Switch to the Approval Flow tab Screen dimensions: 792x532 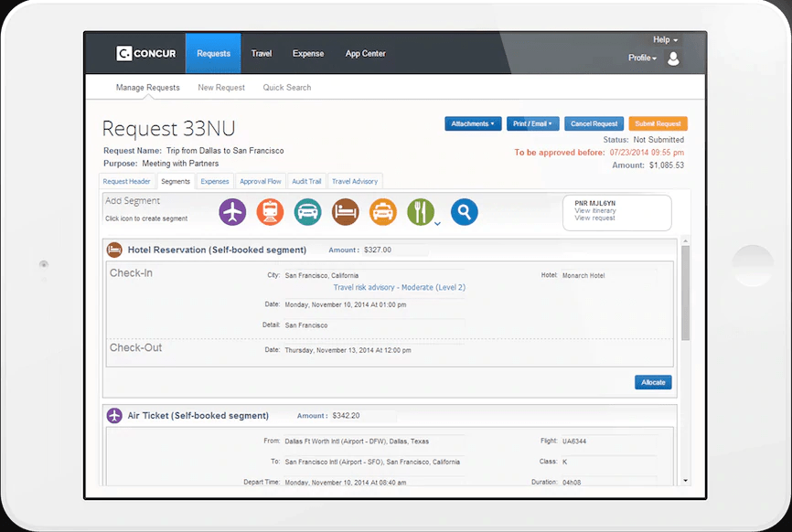click(x=260, y=181)
